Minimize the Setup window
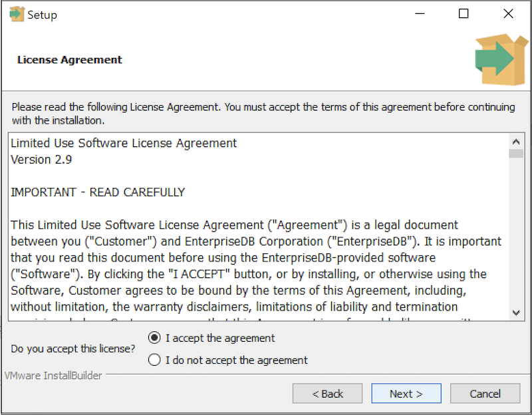The width and height of the screenshot is (532, 415). 420,14
